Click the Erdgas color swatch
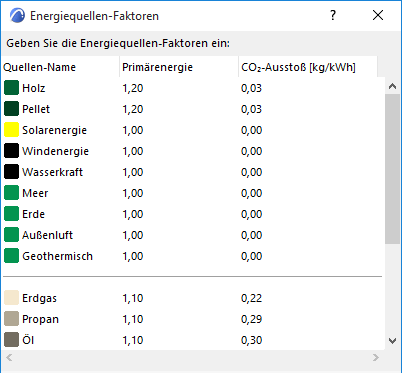Viewport: 402px width, 373px height. point(11,298)
